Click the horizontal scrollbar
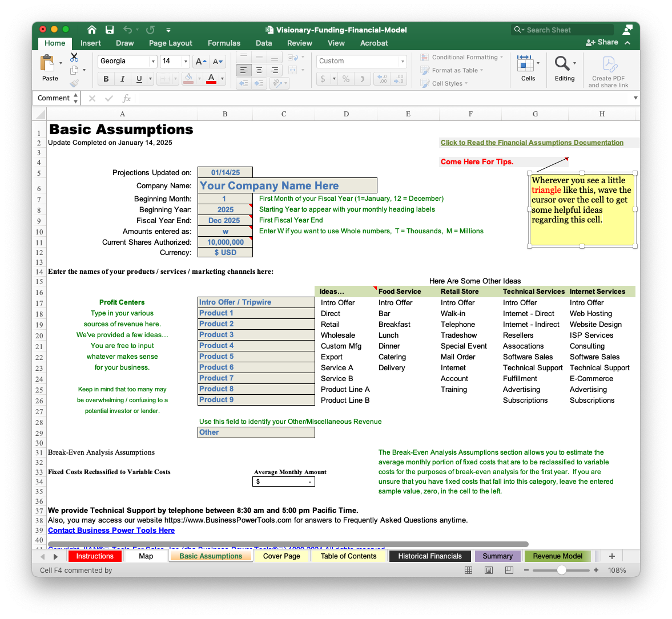 (x=288, y=544)
